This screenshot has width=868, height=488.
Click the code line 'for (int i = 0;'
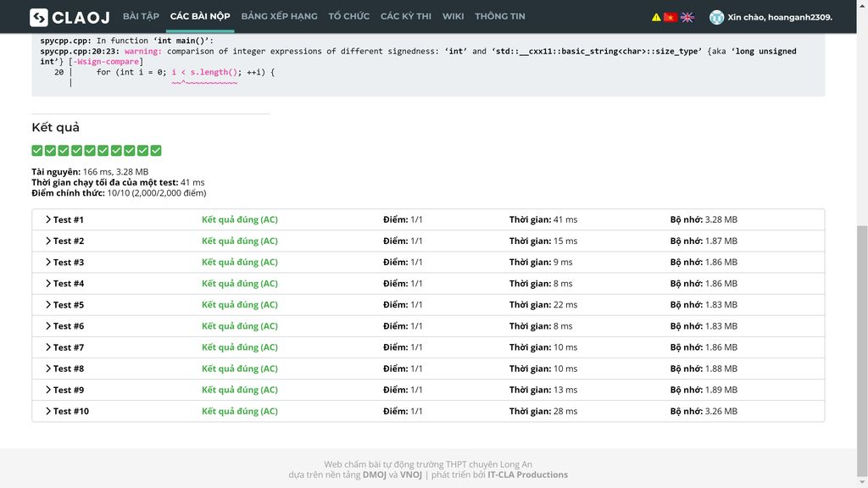click(131, 72)
